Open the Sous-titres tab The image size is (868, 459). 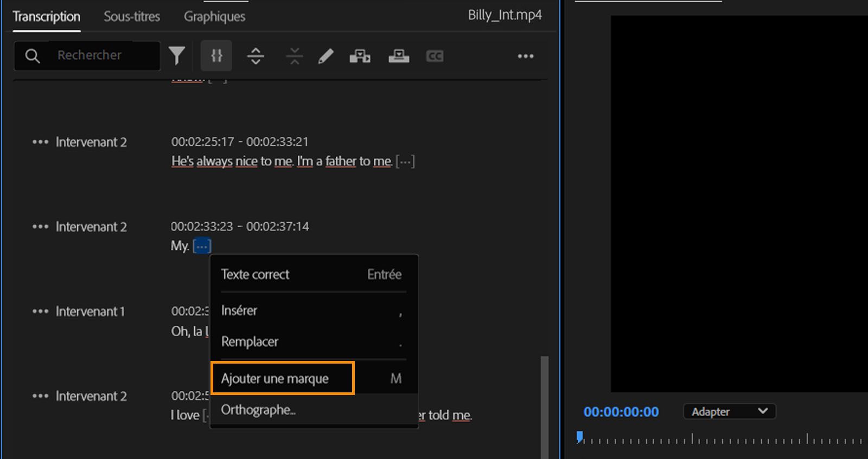click(132, 17)
